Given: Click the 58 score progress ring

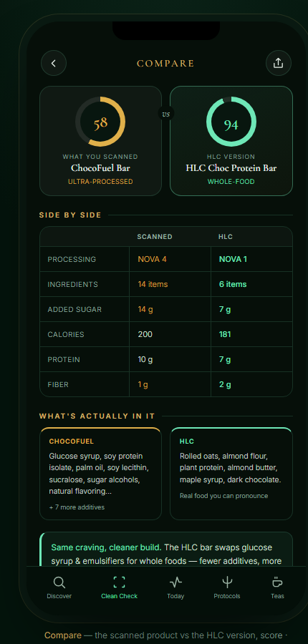Looking at the screenshot, I should coord(100,122).
